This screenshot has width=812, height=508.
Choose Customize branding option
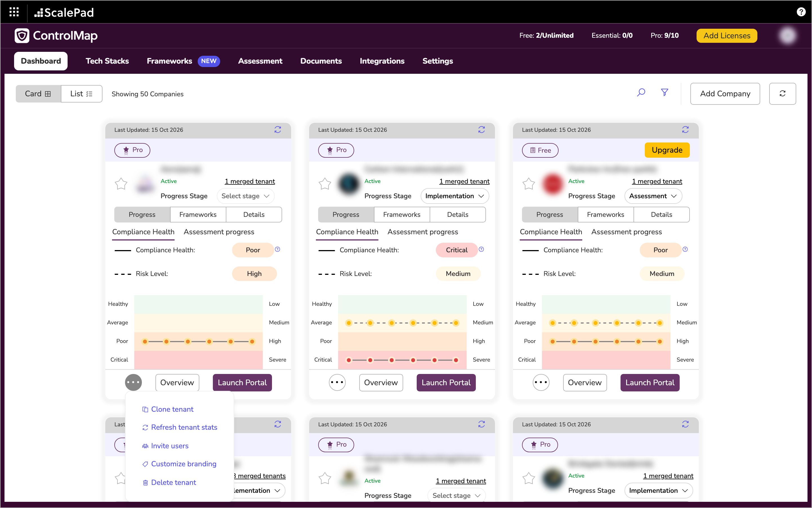click(x=179, y=464)
